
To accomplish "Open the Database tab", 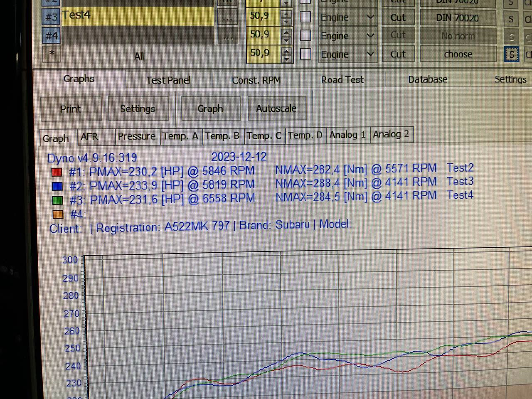I will (x=428, y=79).
